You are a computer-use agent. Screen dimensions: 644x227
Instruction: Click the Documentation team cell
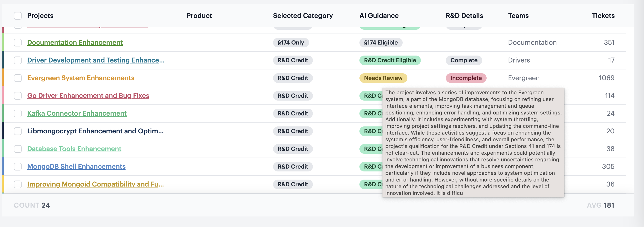point(532,42)
